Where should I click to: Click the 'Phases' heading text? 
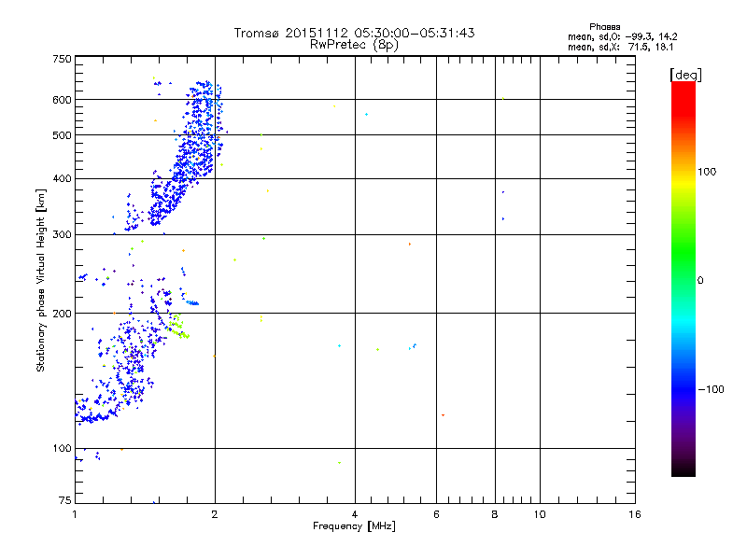click(604, 27)
